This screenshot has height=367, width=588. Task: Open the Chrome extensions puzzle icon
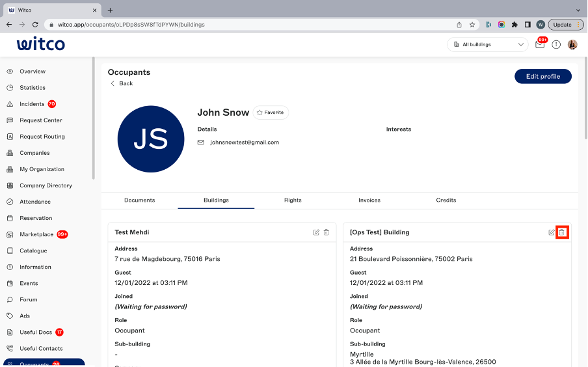pos(514,25)
